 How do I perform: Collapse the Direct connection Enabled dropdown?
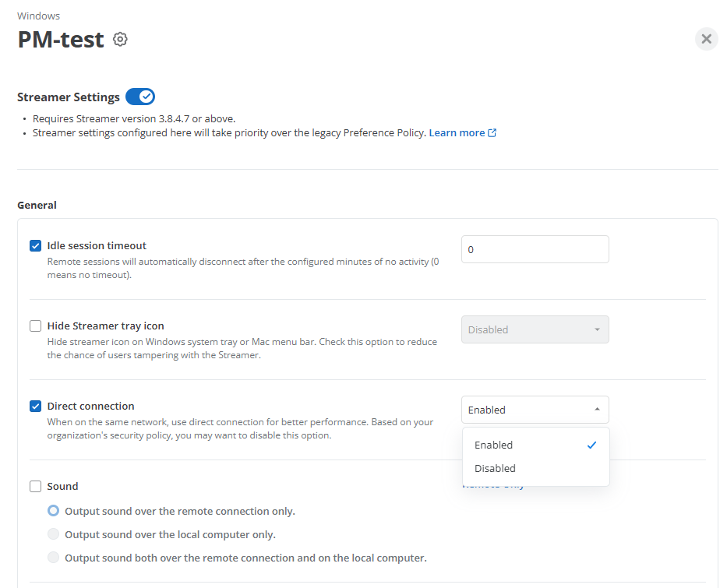click(535, 410)
